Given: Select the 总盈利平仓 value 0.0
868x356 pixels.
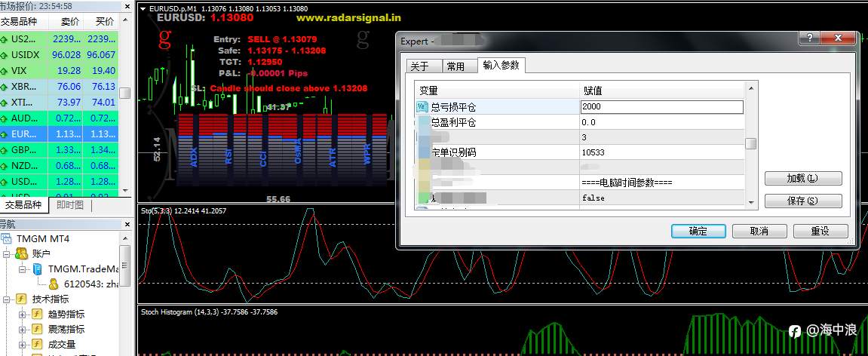Looking at the screenshot, I should [661, 122].
